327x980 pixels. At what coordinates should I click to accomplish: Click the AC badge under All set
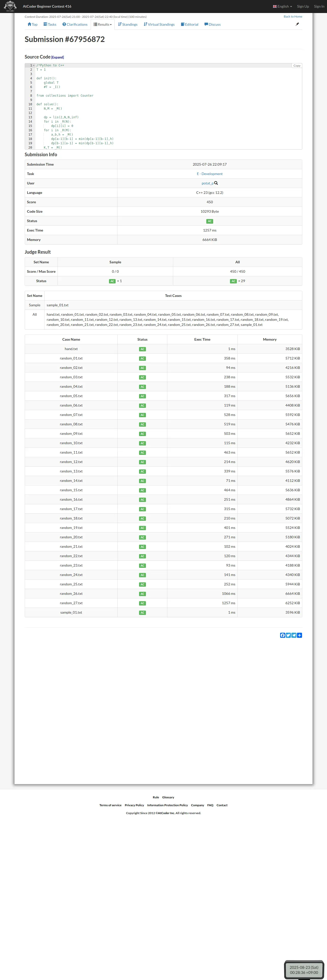coord(233,281)
